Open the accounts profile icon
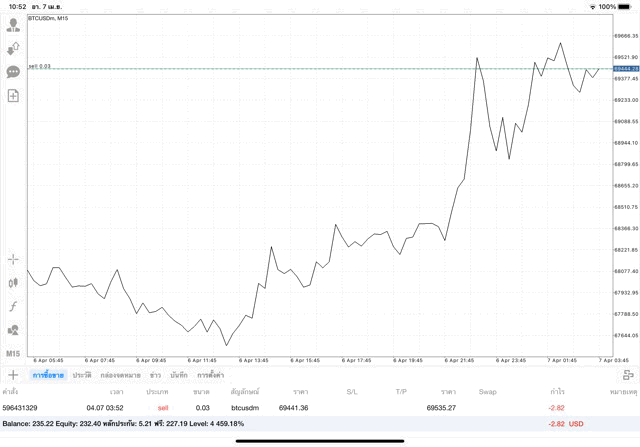 [13, 25]
